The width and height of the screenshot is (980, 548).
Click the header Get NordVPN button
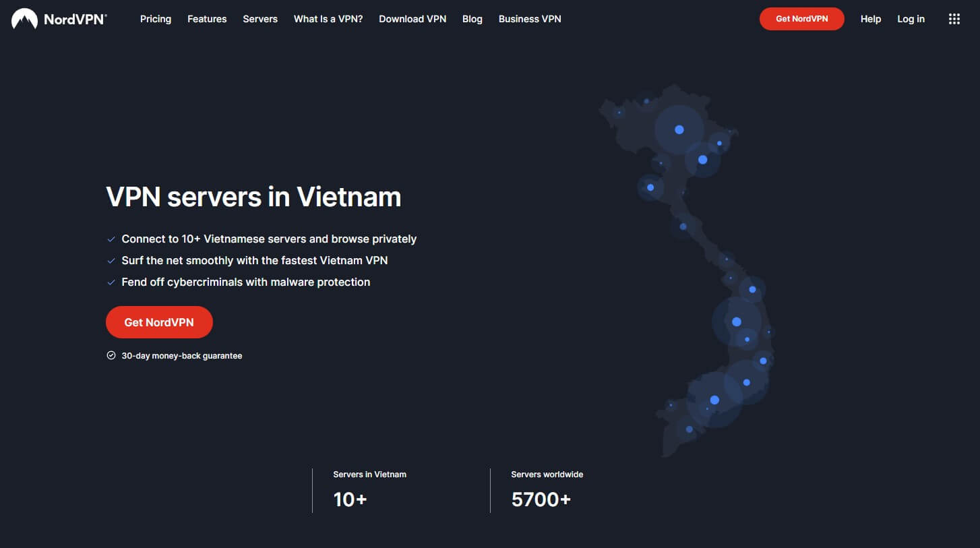[x=802, y=19]
